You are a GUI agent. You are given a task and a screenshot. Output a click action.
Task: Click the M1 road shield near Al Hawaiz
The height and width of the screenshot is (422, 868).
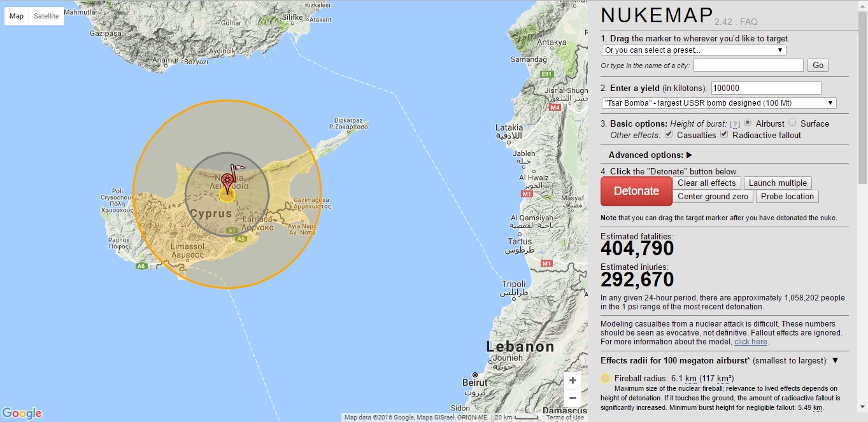[527, 193]
